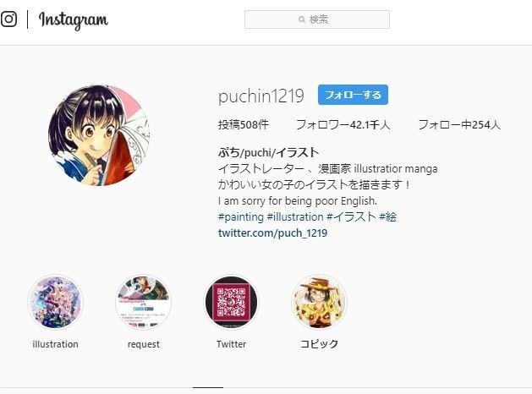The image size is (532, 394).
Task: Open the illustration story highlight
Action: pyautogui.click(x=55, y=302)
